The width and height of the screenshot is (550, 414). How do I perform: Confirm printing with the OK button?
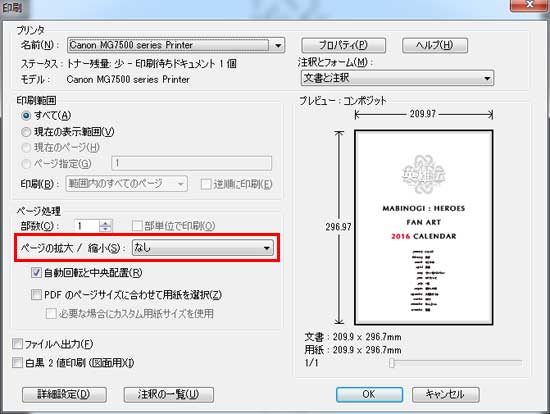click(x=369, y=394)
